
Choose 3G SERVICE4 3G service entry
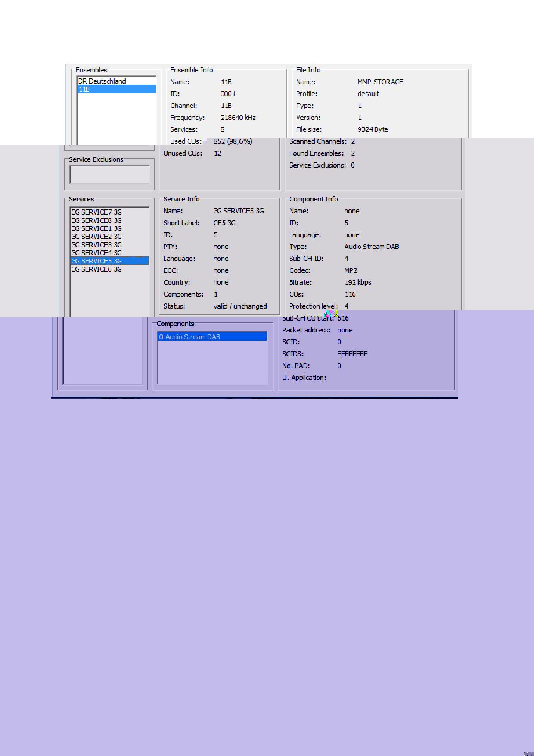(96, 253)
